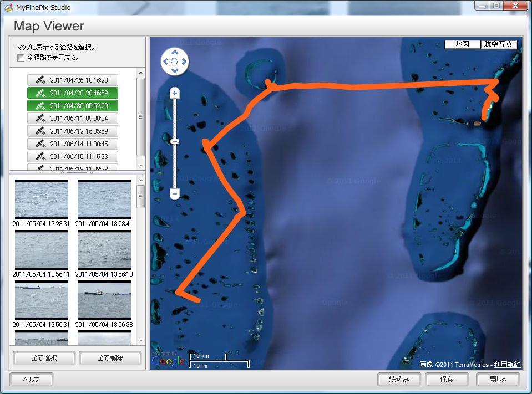Zoom in with the plus button
The width and height of the screenshot is (532, 394).
tap(175, 93)
